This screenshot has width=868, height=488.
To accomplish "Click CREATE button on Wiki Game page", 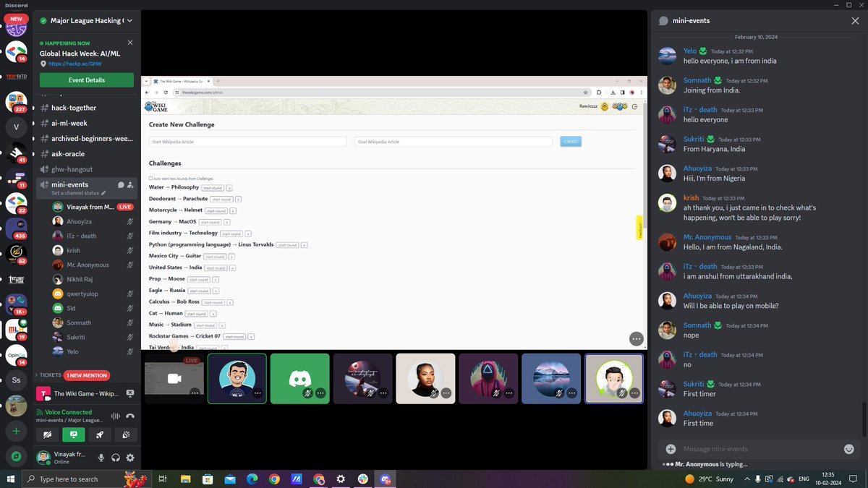I will pos(571,142).
